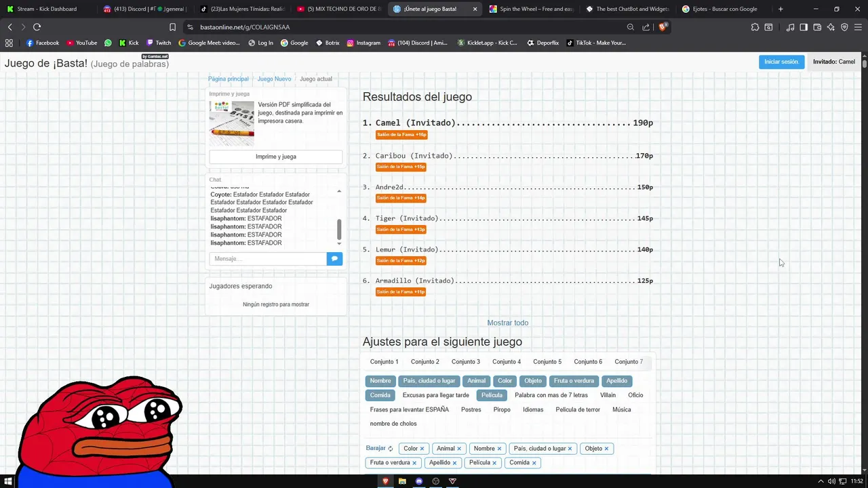
Task: Open browser extensions puzzle icon
Action: (x=755, y=27)
